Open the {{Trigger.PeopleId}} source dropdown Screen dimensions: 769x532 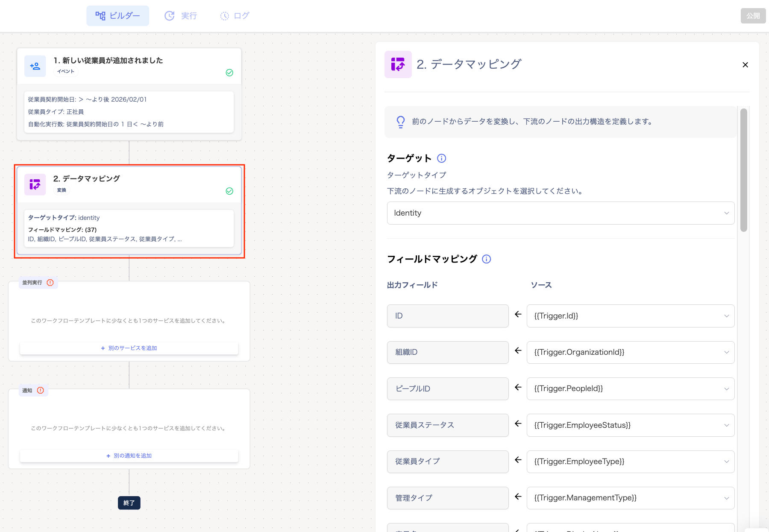[631, 389]
